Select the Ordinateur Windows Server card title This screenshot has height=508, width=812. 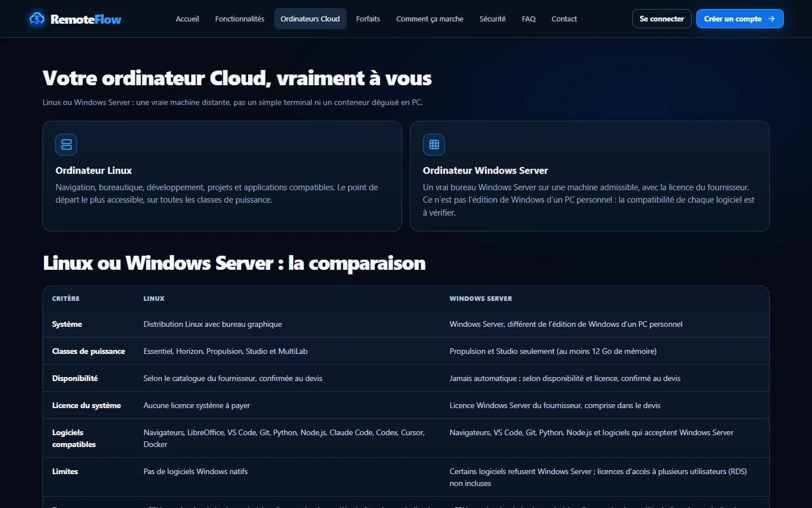point(486,170)
